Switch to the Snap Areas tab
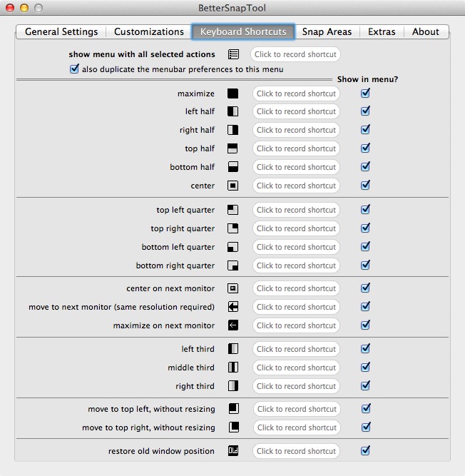Image resolution: width=465 pixels, height=476 pixels. (x=327, y=31)
